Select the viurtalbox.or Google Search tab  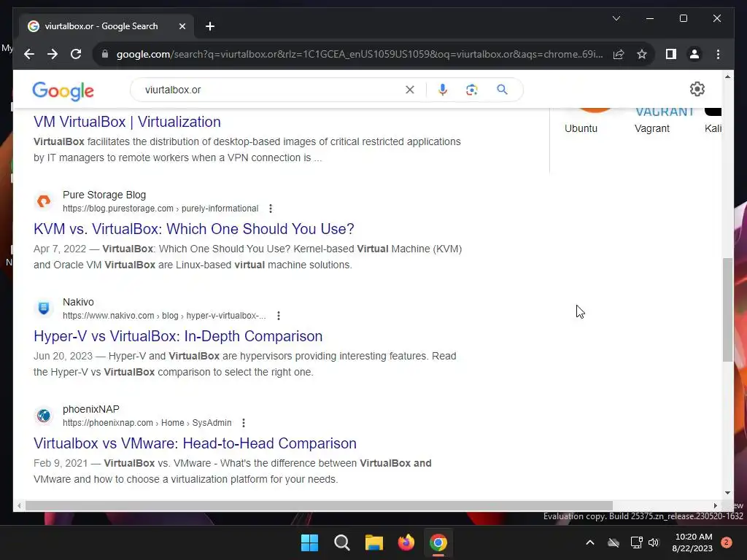pos(107,26)
